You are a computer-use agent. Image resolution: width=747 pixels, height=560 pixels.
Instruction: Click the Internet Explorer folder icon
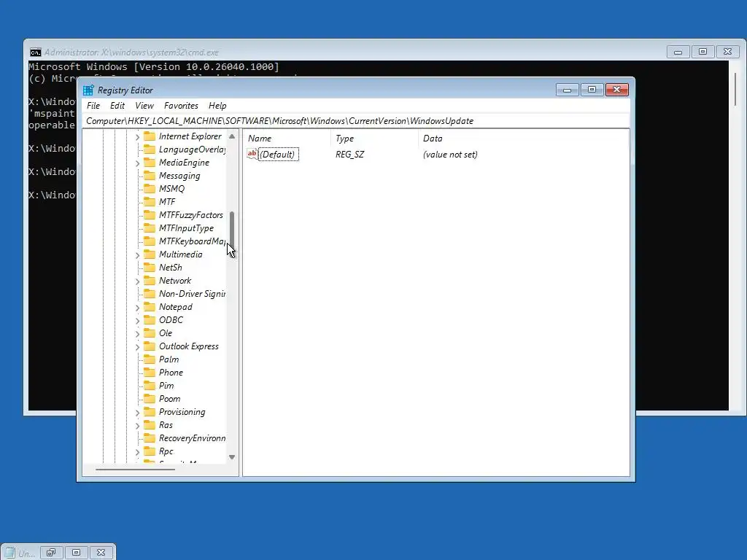point(150,136)
